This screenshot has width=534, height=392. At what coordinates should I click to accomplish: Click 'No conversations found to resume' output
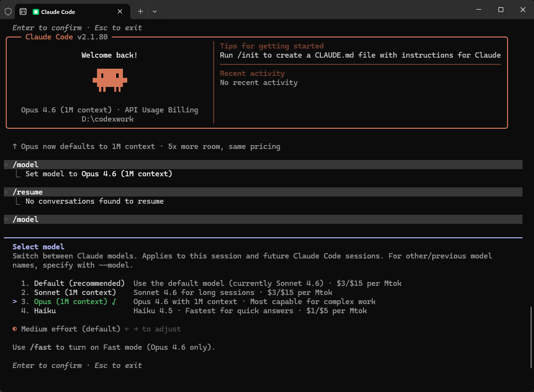click(x=94, y=201)
